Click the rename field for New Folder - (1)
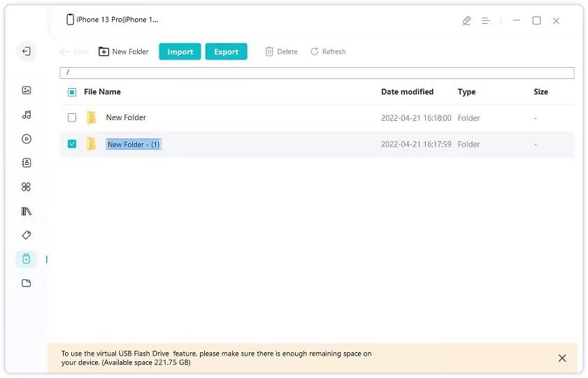The height and width of the screenshot is (378, 588). [134, 144]
